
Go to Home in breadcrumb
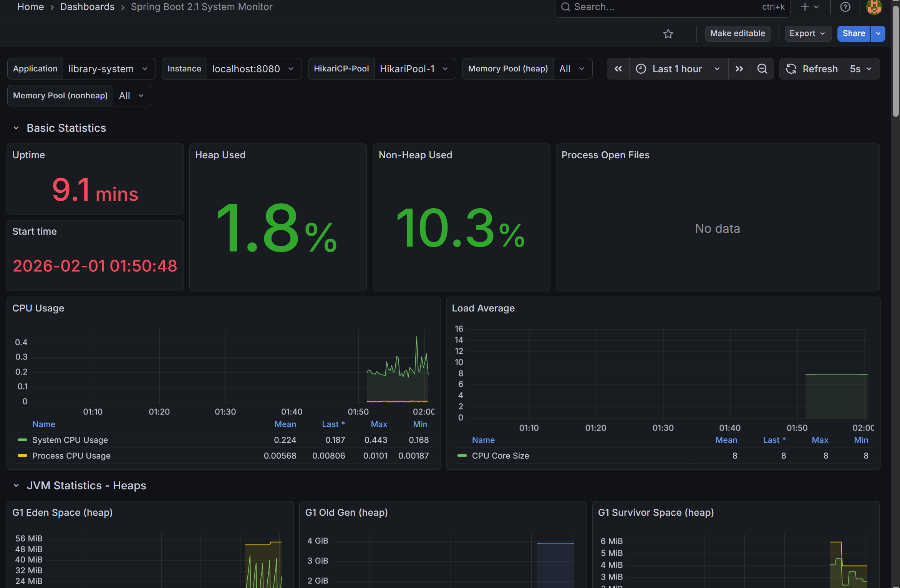[x=30, y=7]
